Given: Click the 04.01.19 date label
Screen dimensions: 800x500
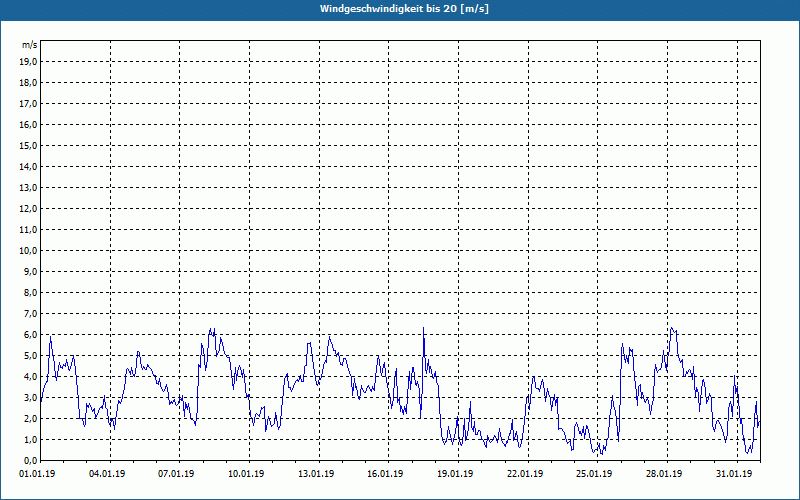Looking at the screenshot, I should click(x=107, y=474).
